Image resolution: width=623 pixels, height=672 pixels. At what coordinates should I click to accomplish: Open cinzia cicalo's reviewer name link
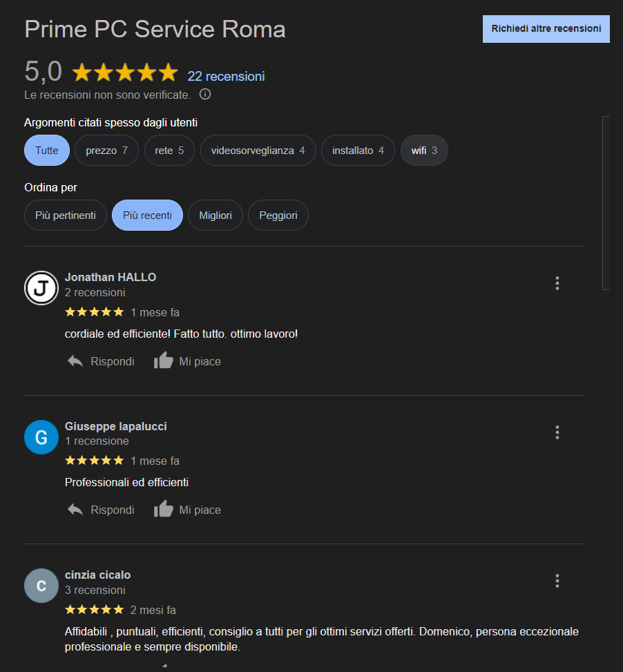pyautogui.click(x=97, y=575)
